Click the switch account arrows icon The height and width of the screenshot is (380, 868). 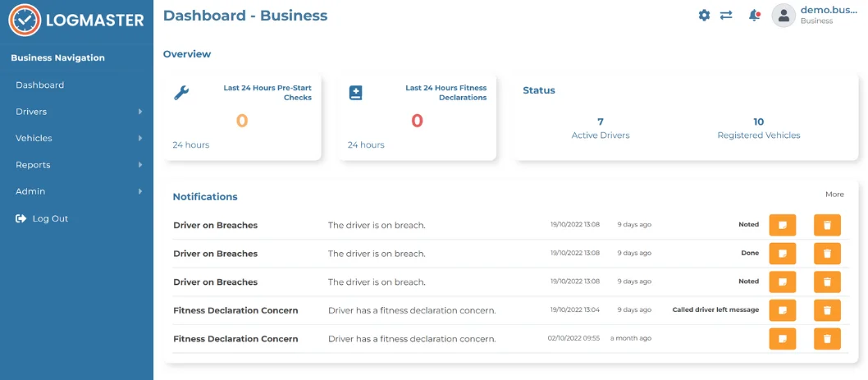point(726,16)
